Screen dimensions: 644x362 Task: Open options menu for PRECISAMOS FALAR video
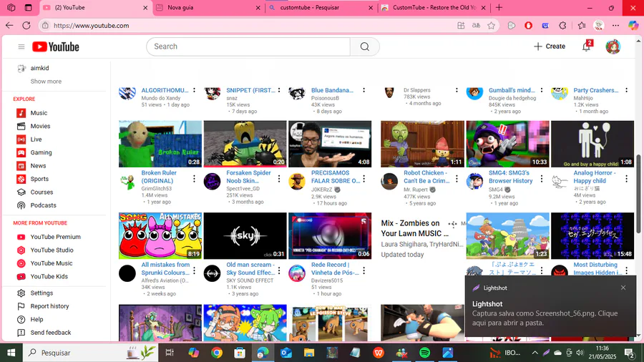point(364,179)
